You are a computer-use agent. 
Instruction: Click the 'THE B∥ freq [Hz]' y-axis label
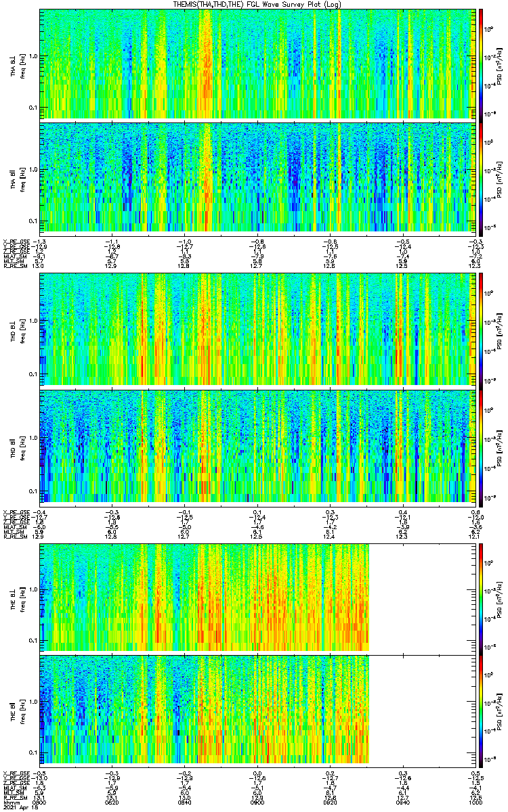point(17,711)
